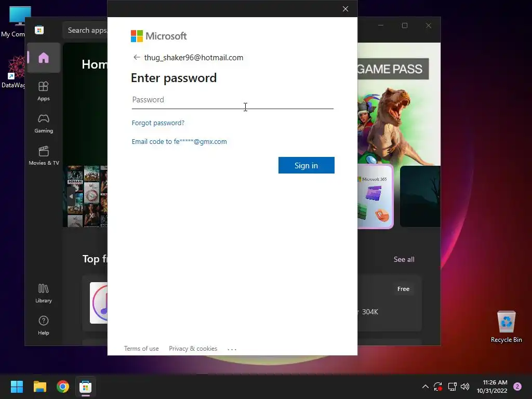Choose Email code to fe*****@gmx.com
The width and height of the screenshot is (532, 399).
(x=179, y=141)
